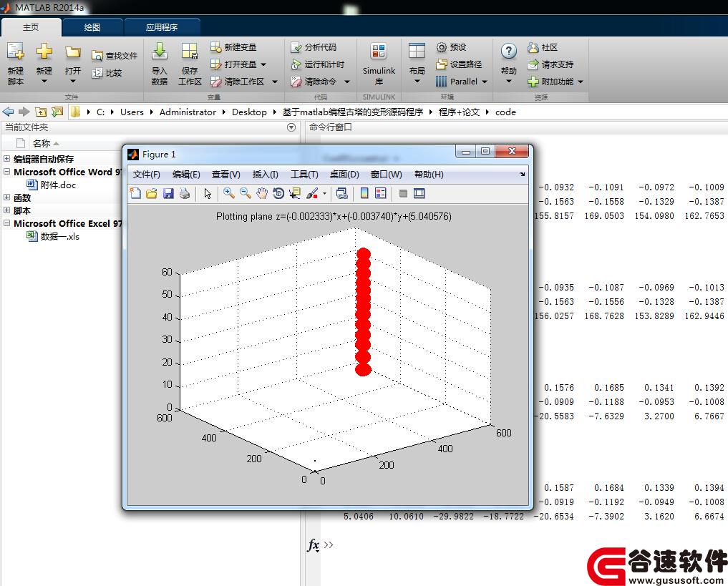The height and width of the screenshot is (586, 728).
Task: Click 查找文件 to find files
Action: pyautogui.click(x=115, y=56)
